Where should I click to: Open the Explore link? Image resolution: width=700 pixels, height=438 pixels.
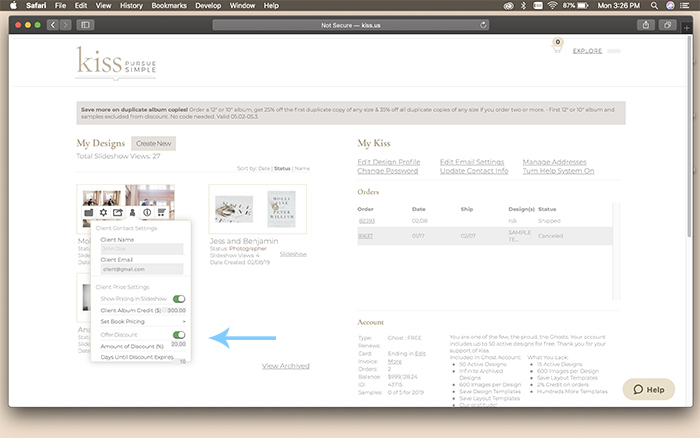587,51
